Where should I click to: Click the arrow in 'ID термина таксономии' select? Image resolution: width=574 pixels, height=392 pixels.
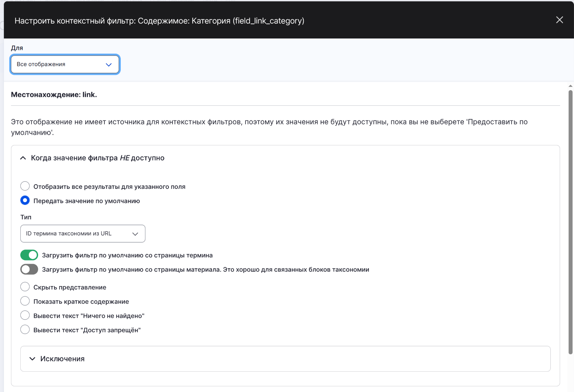[x=135, y=234]
